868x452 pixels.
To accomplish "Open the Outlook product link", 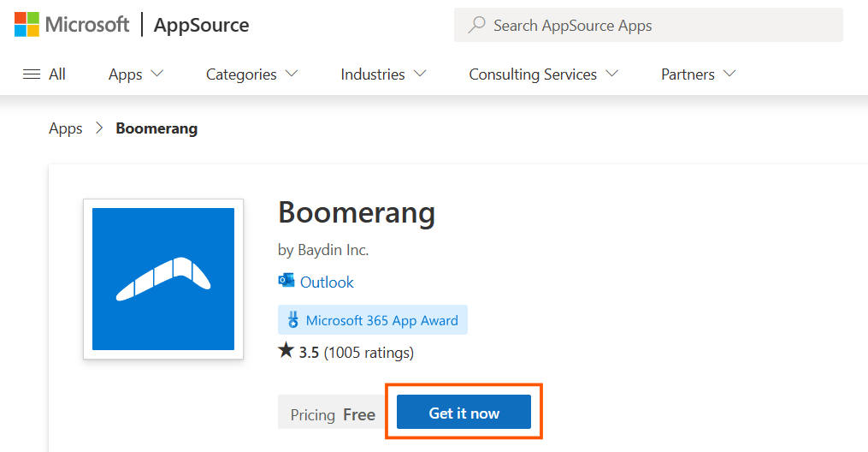I will click(x=327, y=282).
